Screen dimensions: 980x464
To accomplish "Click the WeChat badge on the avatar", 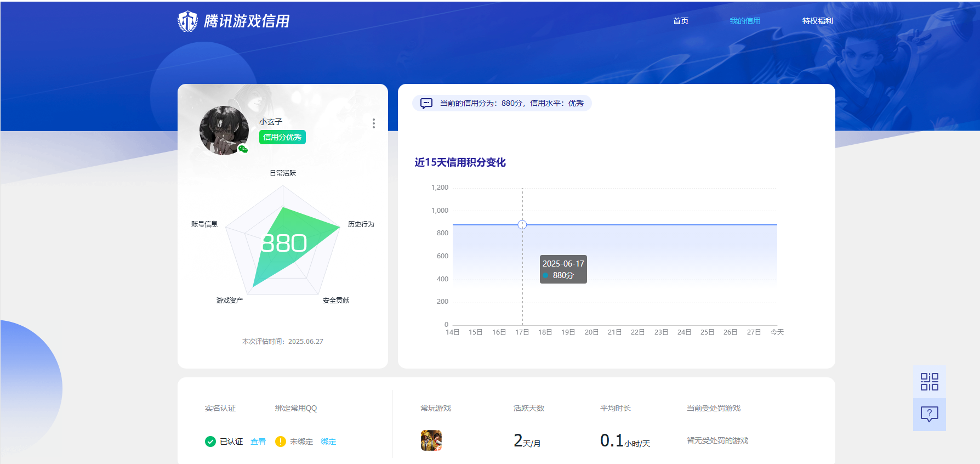I will point(243,149).
